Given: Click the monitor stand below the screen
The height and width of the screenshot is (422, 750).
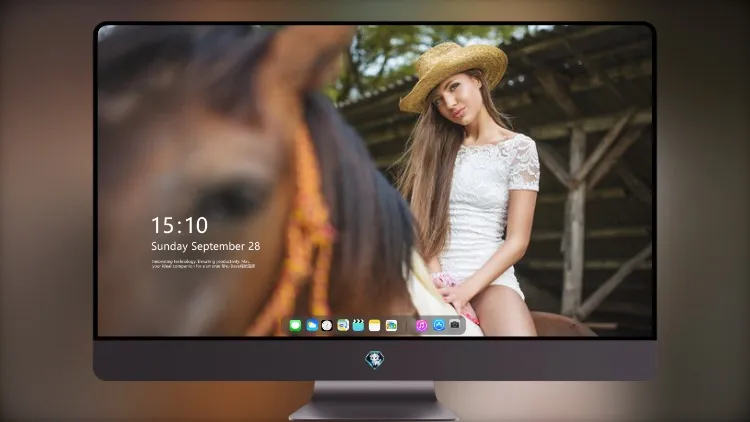Looking at the screenshot, I should tap(374, 401).
